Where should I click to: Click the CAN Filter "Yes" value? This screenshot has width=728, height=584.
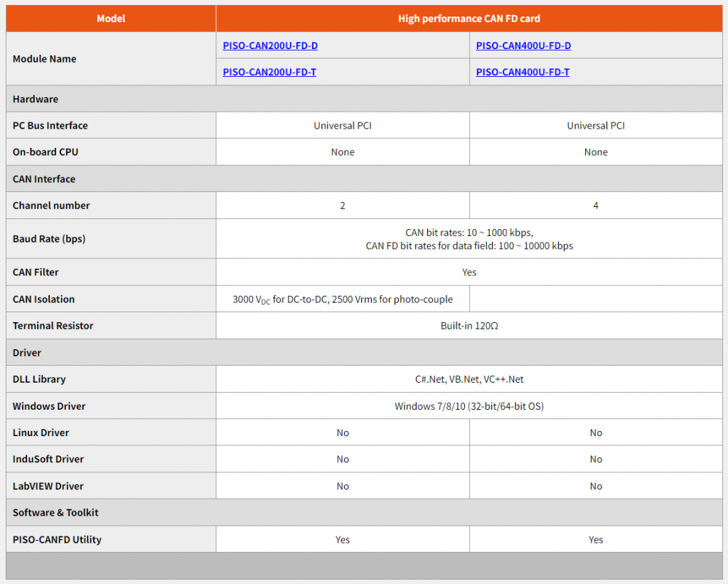(x=469, y=272)
